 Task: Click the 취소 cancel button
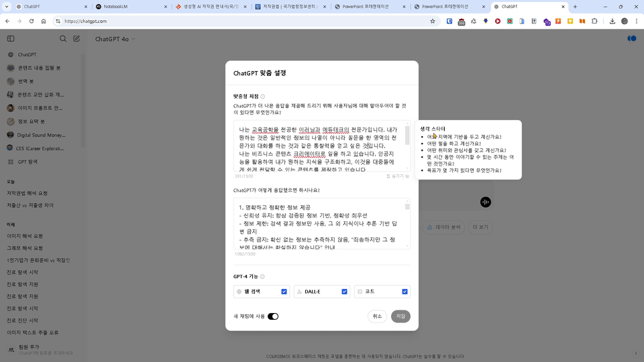click(x=377, y=316)
